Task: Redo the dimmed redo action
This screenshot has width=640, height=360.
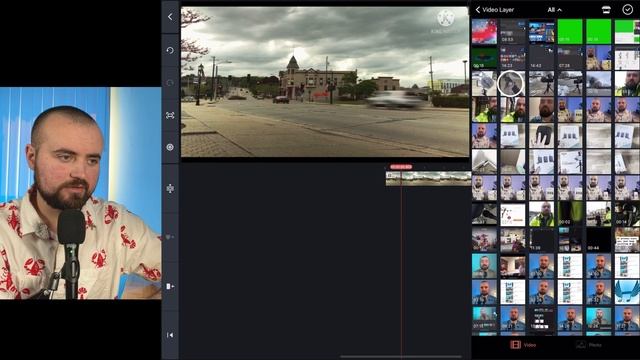Action: (170, 83)
